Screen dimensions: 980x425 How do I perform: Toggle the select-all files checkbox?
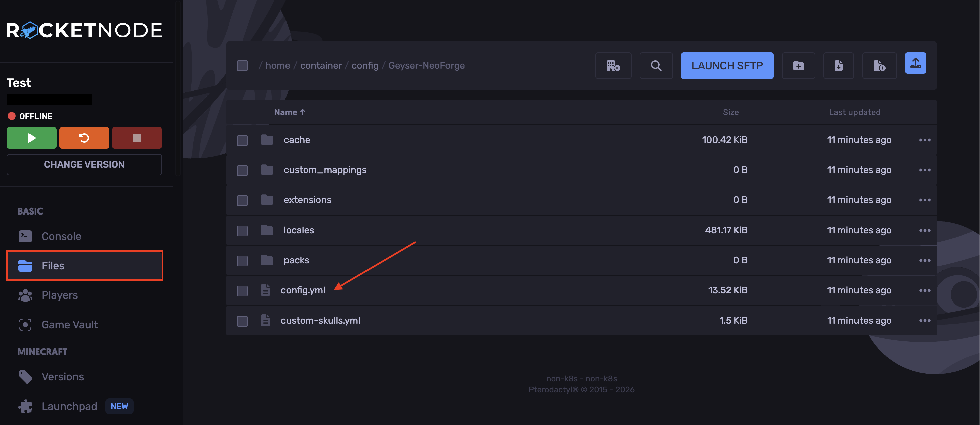pos(242,66)
